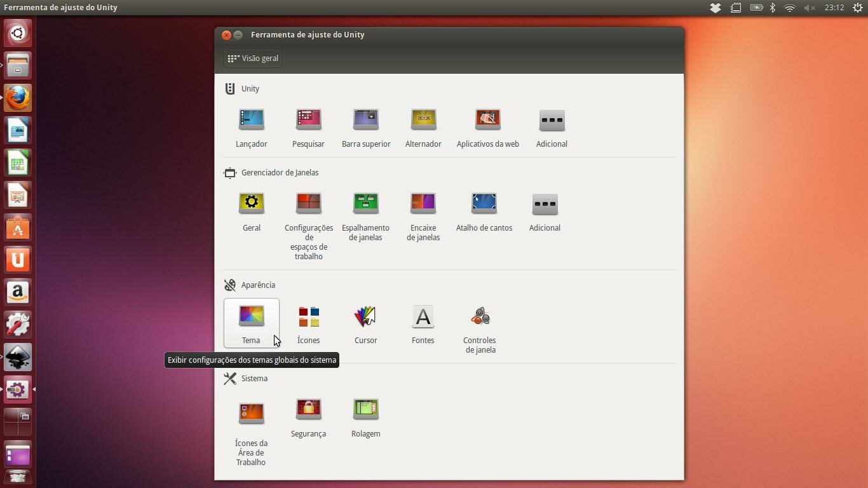The height and width of the screenshot is (488, 868).
Task: Open the Lançador settings icon
Action: [x=252, y=119]
